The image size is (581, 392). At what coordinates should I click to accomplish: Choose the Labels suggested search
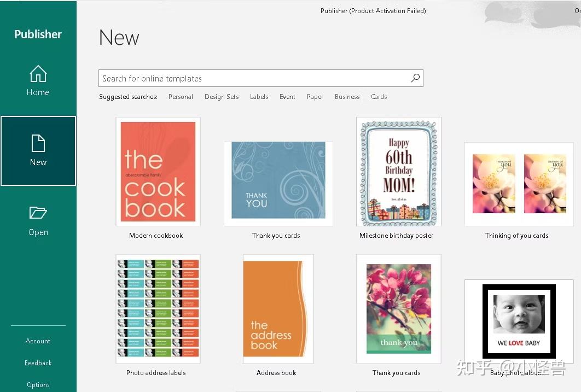click(259, 97)
